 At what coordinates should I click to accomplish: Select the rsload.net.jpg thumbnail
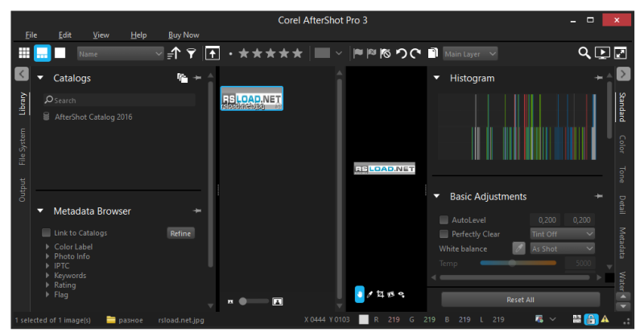[252, 98]
